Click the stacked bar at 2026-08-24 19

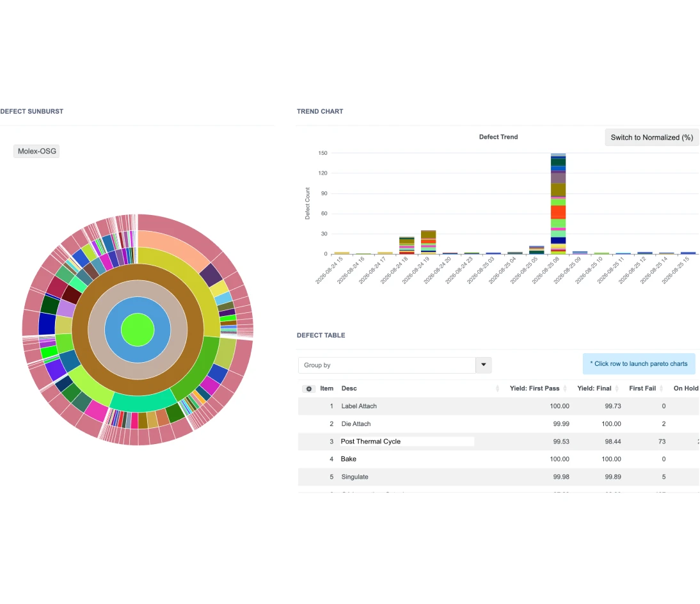(429, 242)
